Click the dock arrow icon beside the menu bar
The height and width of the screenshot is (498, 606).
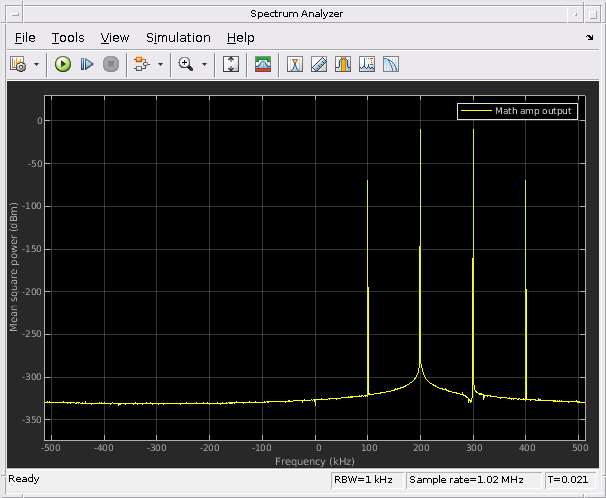coord(589,37)
